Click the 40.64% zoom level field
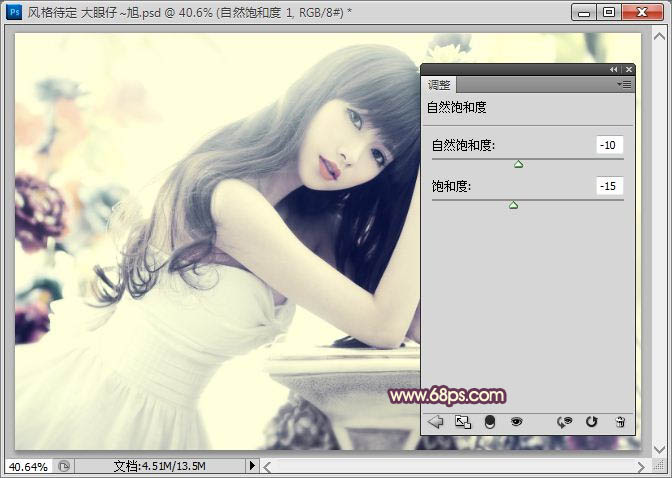The height and width of the screenshot is (478, 672). 27,466
